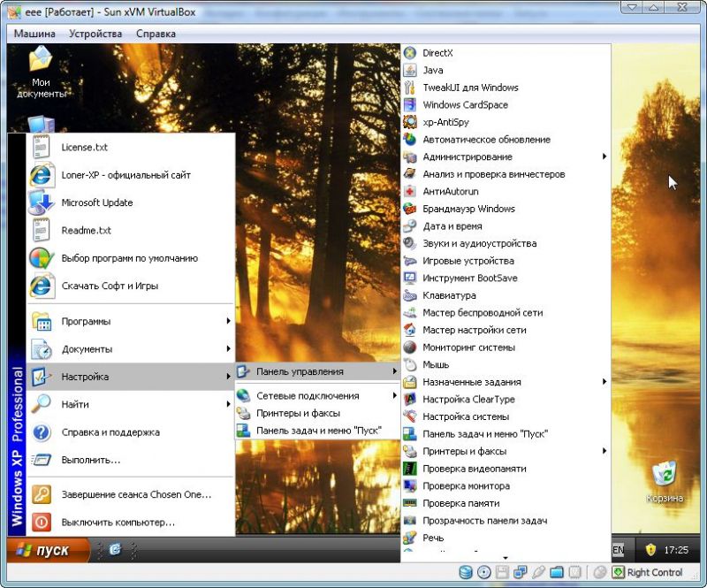Click the taskbar clock showing 17:25
The width and height of the screenshot is (707, 588).
(x=676, y=550)
